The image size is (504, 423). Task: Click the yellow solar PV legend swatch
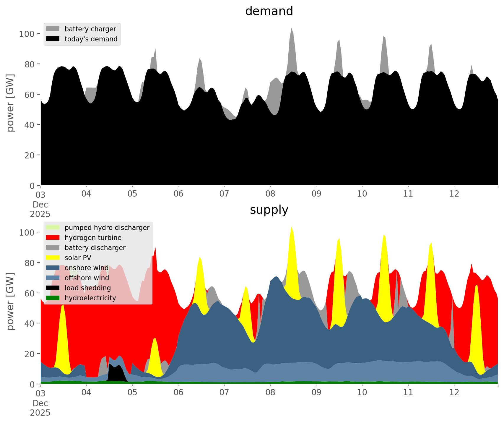click(x=53, y=258)
